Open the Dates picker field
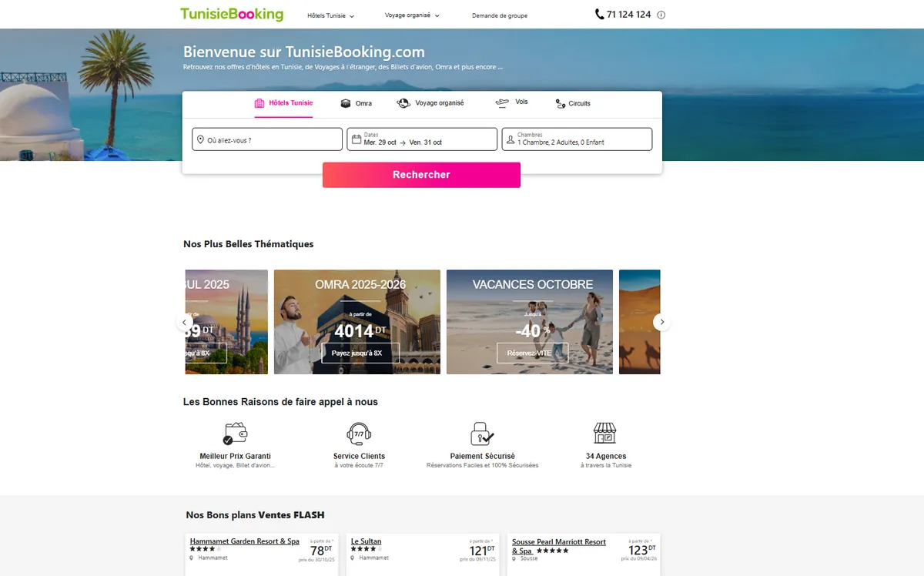 [422, 139]
